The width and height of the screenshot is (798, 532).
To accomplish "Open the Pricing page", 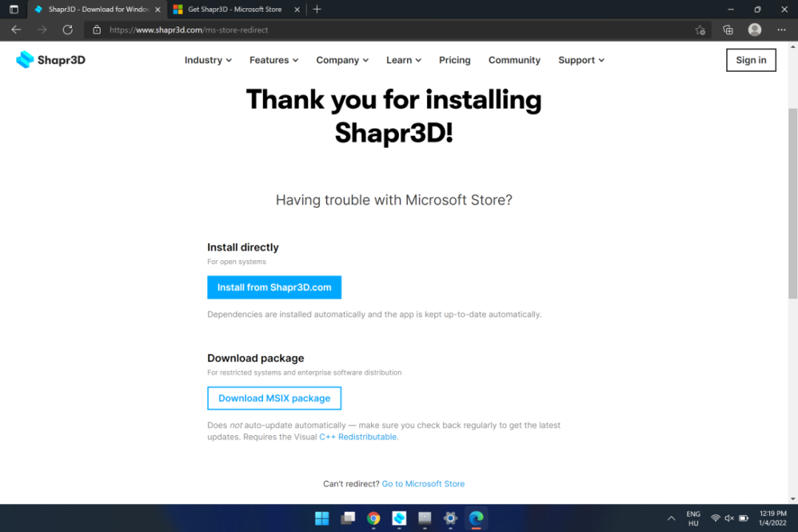I will coord(454,60).
